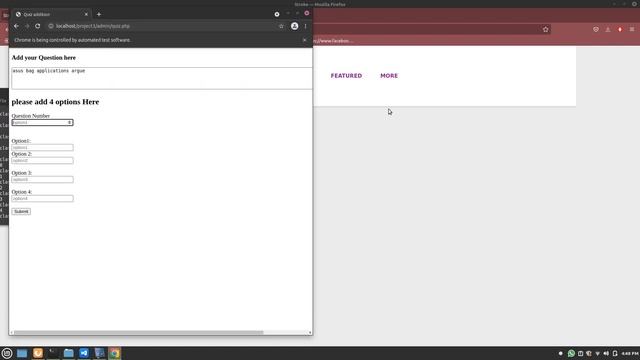Image resolution: width=640 pixels, height=360 pixels.
Task: Close the Quiz addition tab
Action: [86, 14]
